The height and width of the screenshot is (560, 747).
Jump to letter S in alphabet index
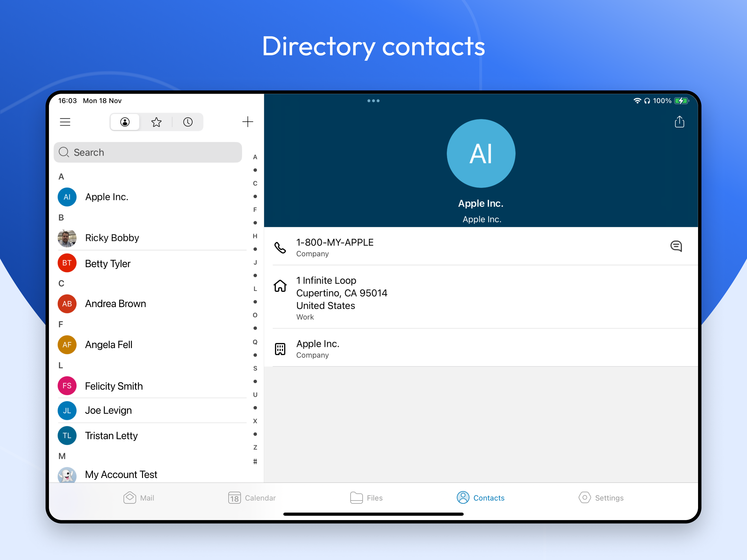point(255,368)
